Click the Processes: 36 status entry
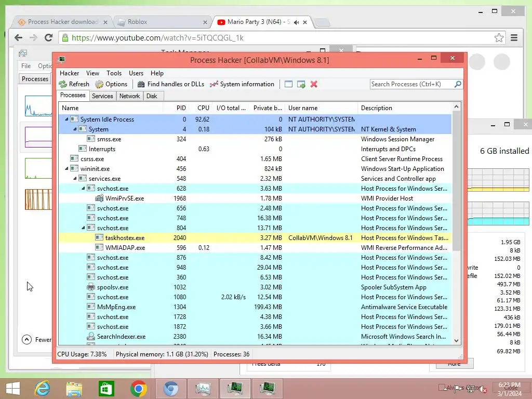 point(231,354)
